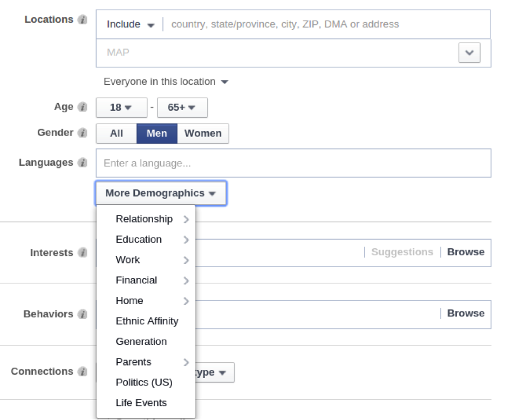Click the Interests info icon
The image size is (526, 420).
[x=82, y=253]
